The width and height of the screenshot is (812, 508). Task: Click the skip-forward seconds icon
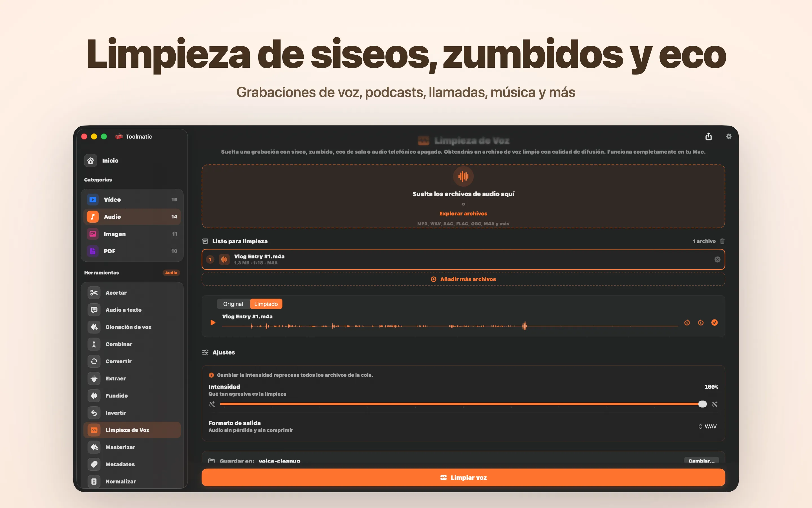coord(701,323)
